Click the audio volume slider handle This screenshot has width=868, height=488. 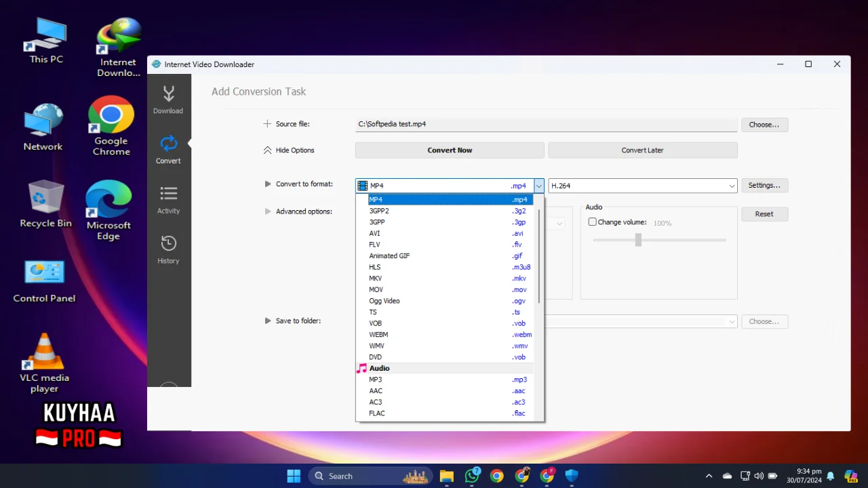(x=638, y=240)
